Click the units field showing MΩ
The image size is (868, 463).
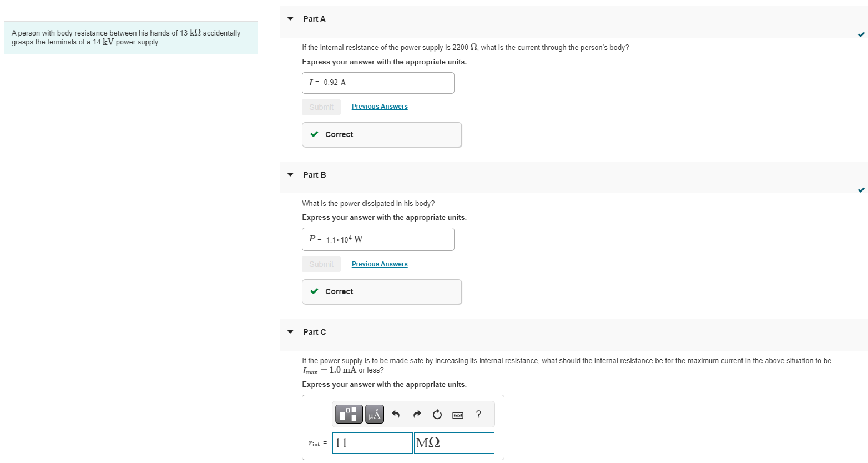[454, 443]
